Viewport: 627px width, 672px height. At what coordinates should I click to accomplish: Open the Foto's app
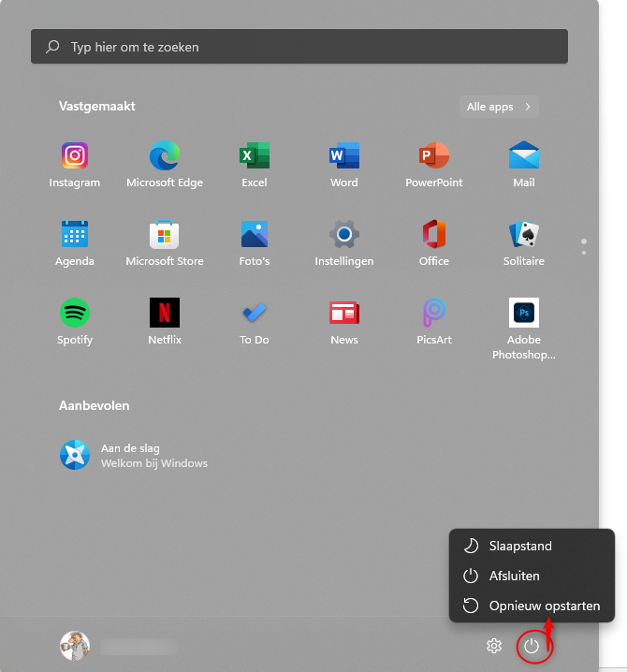coord(255,243)
